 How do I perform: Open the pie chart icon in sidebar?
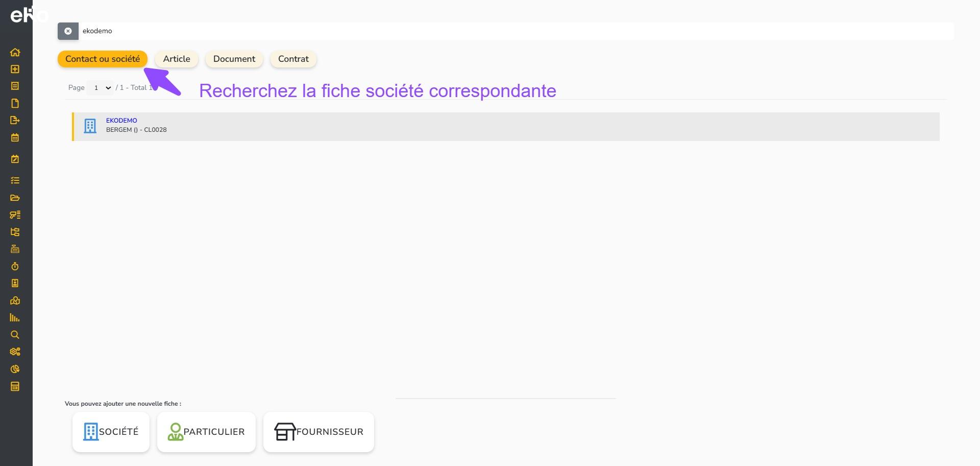[15, 369]
